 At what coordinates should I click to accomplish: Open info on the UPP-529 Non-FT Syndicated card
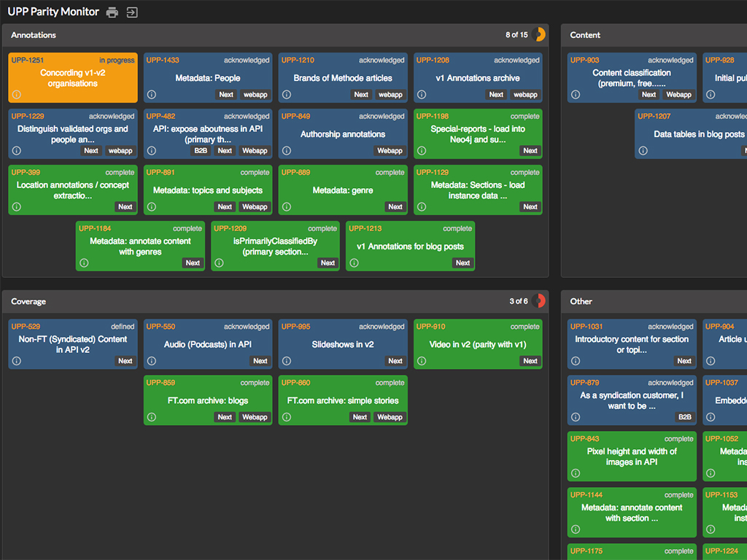[x=15, y=360]
